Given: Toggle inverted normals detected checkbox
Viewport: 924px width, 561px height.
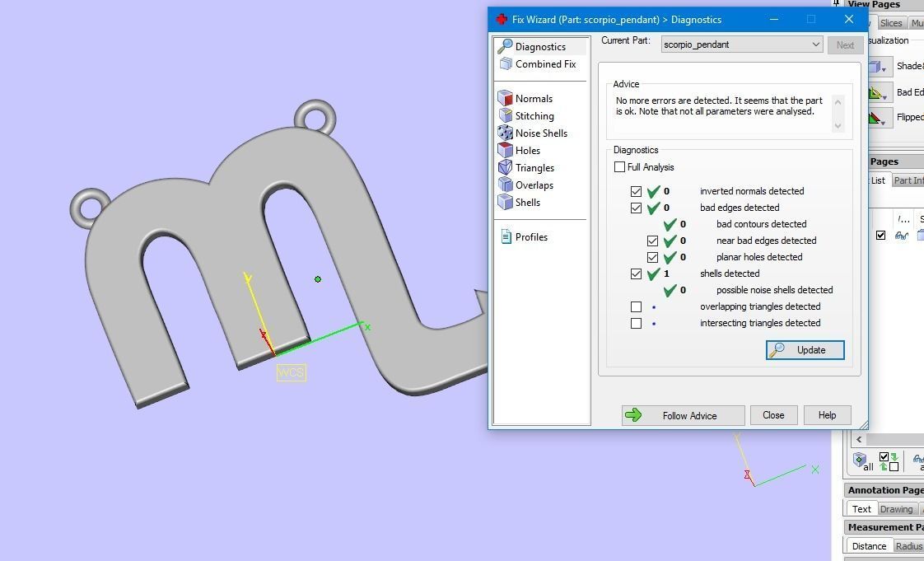Looking at the screenshot, I should click(x=636, y=191).
